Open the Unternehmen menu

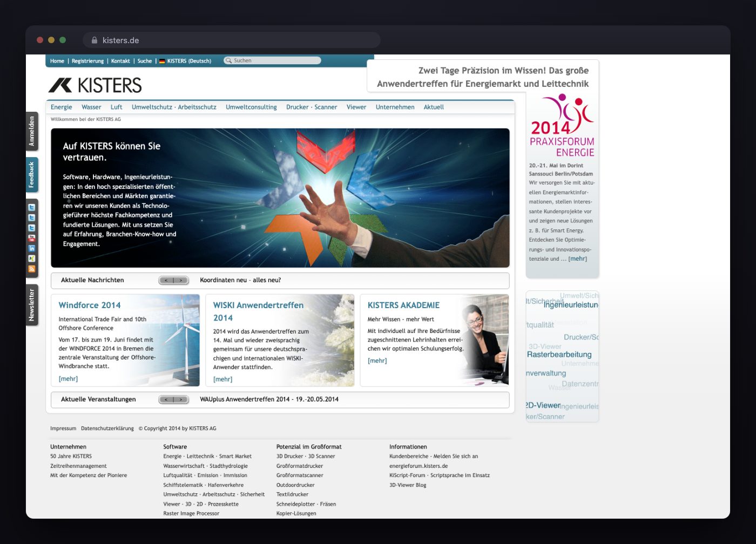tap(395, 107)
